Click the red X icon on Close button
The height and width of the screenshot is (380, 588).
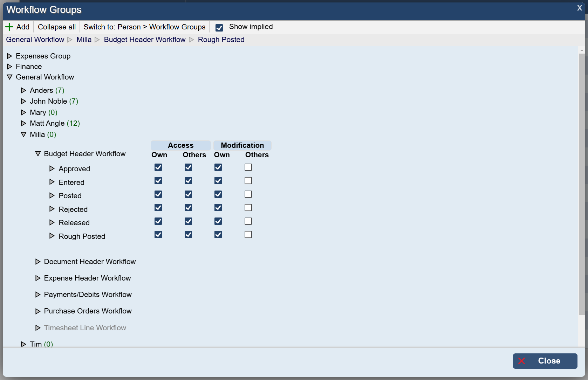click(521, 361)
